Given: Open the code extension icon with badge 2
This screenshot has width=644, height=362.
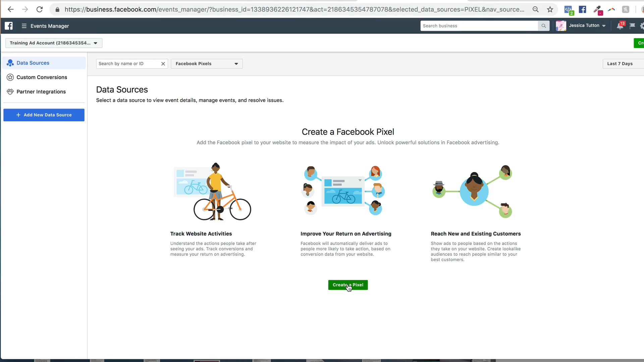Looking at the screenshot, I should pos(569,10).
